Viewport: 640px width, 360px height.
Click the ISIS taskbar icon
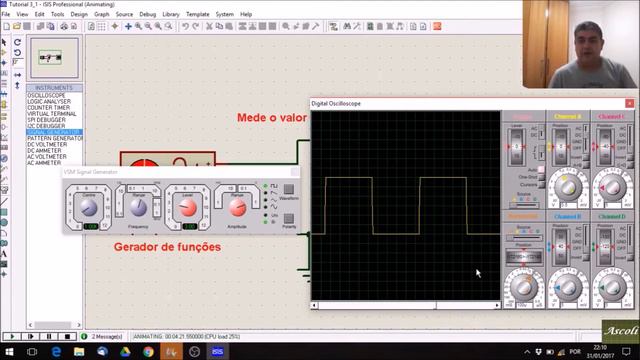pyautogui.click(x=218, y=351)
